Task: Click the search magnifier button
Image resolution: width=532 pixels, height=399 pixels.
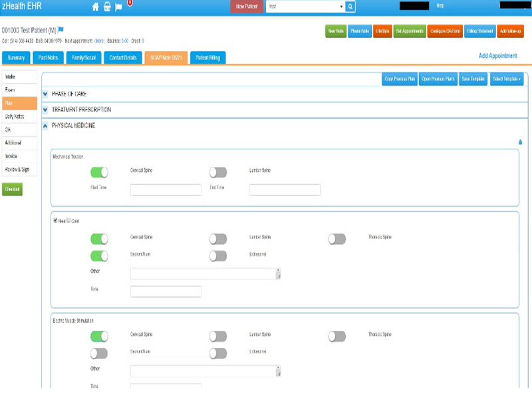Action: click(350, 7)
